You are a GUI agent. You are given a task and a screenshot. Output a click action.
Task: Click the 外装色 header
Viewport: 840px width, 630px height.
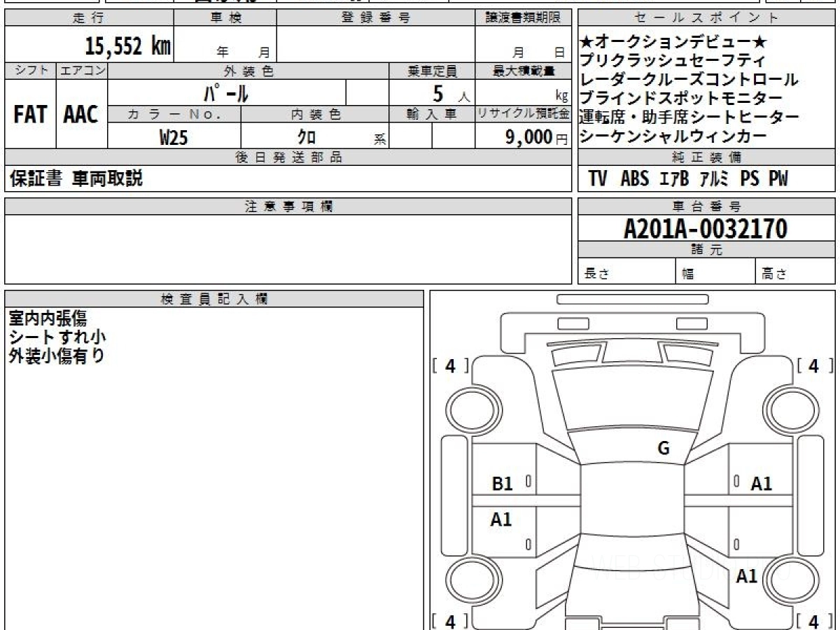pos(248,71)
